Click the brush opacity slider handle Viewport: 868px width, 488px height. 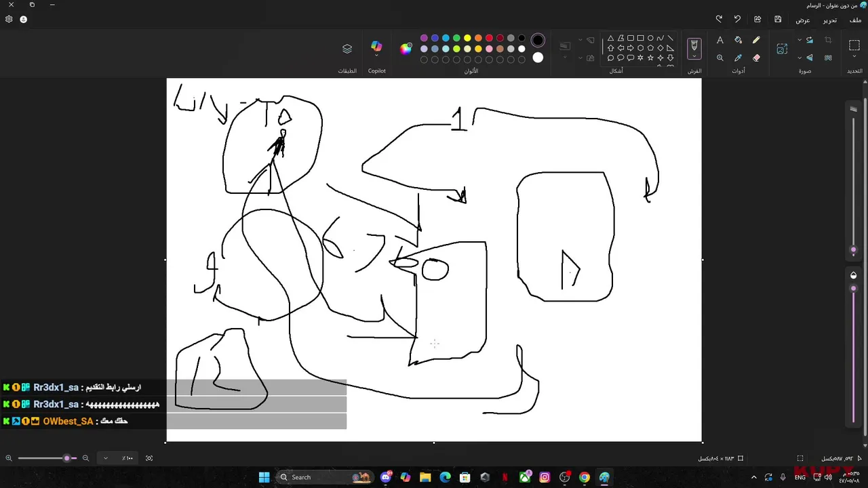853,289
